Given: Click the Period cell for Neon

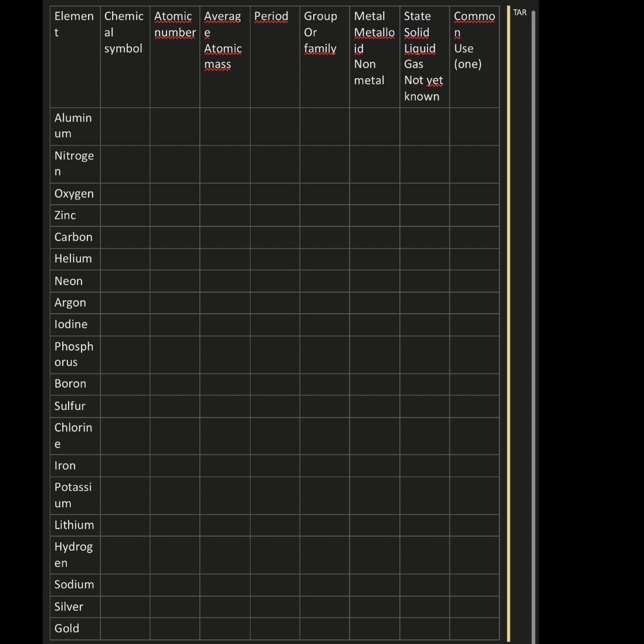Looking at the screenshot, I should 274,282.
